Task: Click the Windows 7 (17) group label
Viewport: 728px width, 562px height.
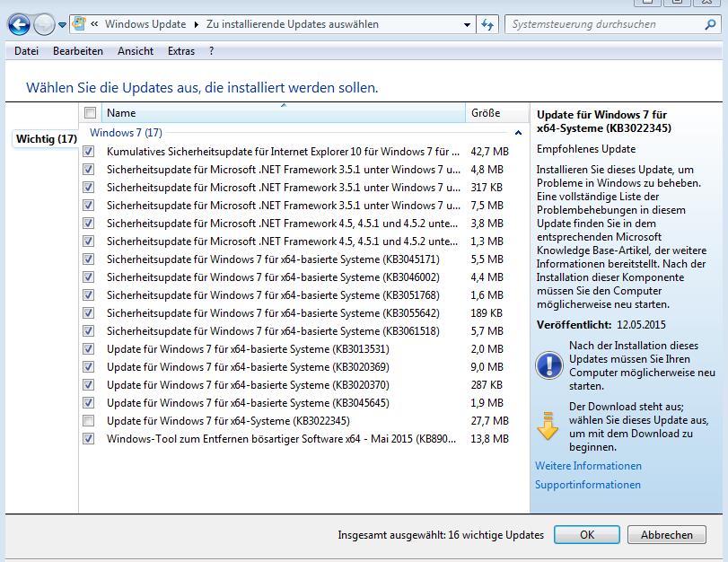Action: pos(126,133)
